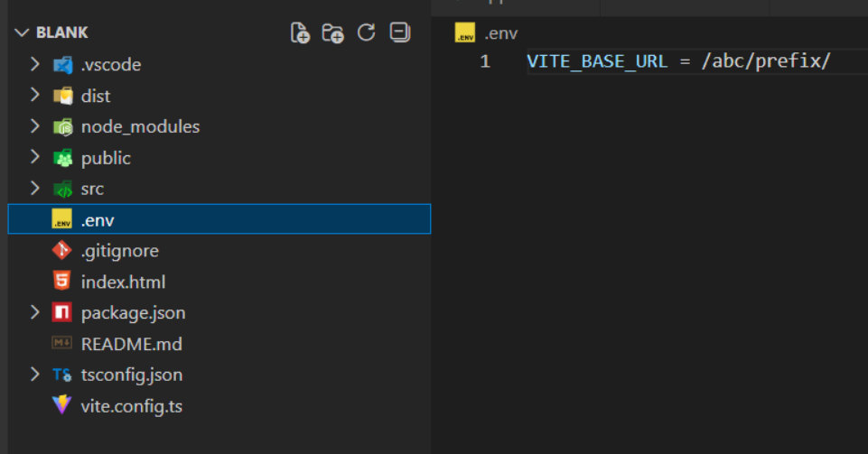Click the New Folder icon in Explorer header
Image resolution: width=868 pixels, height=454 pixels.
(333, 33)
